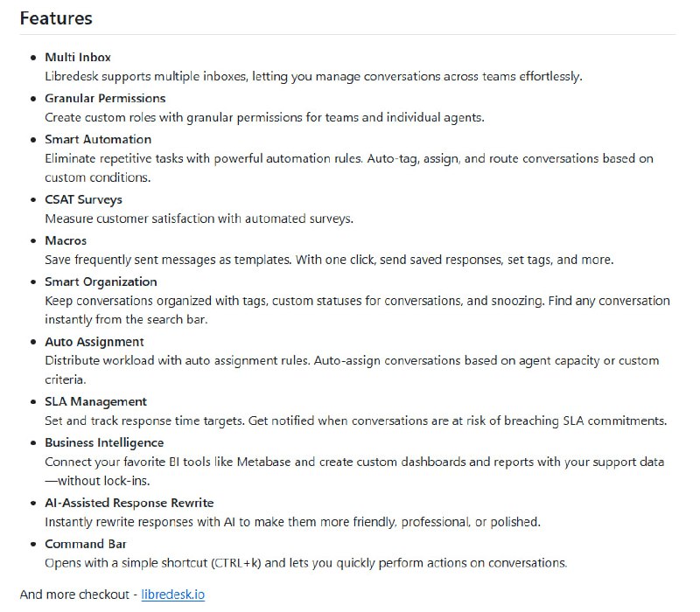Select the Granular Permissions feature title
The image size is (700, 612).
click(105, 98)
